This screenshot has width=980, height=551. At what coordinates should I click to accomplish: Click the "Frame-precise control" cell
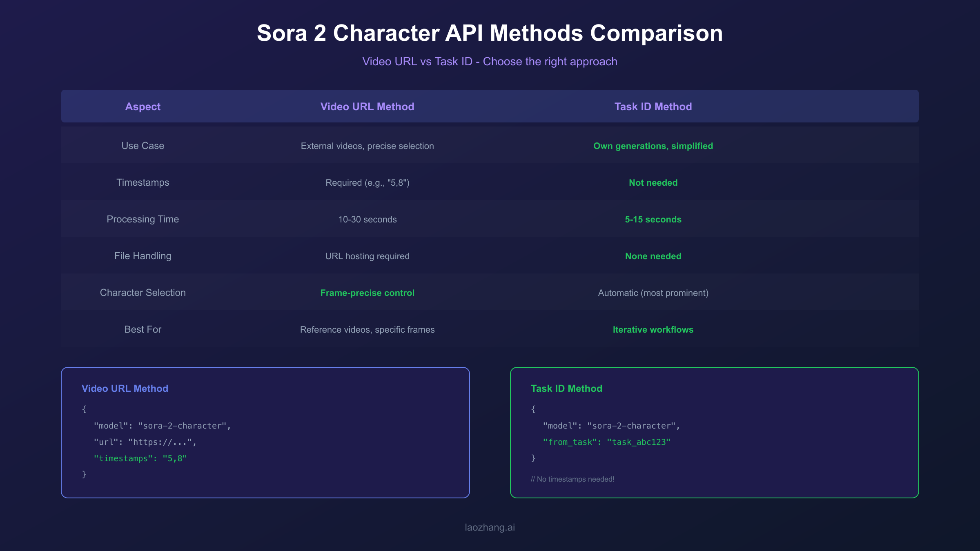click(x=367, y=293)
